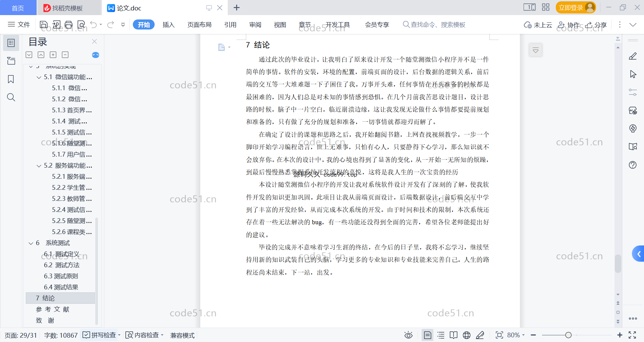Open the 引用 ribbon tab

click(230, 24)
